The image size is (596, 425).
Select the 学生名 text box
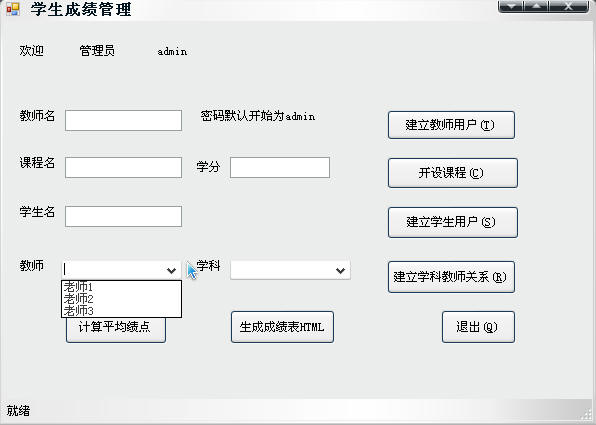124,216
